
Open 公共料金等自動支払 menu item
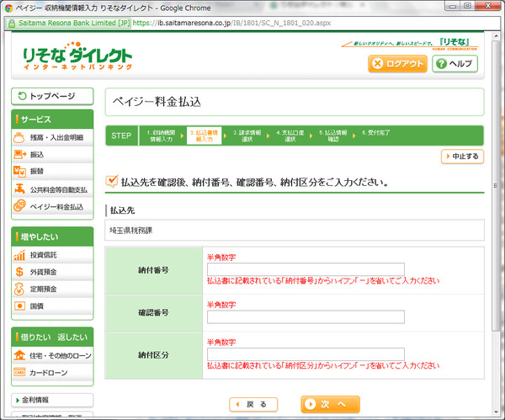pyautogui.click(x=52, y=189)
